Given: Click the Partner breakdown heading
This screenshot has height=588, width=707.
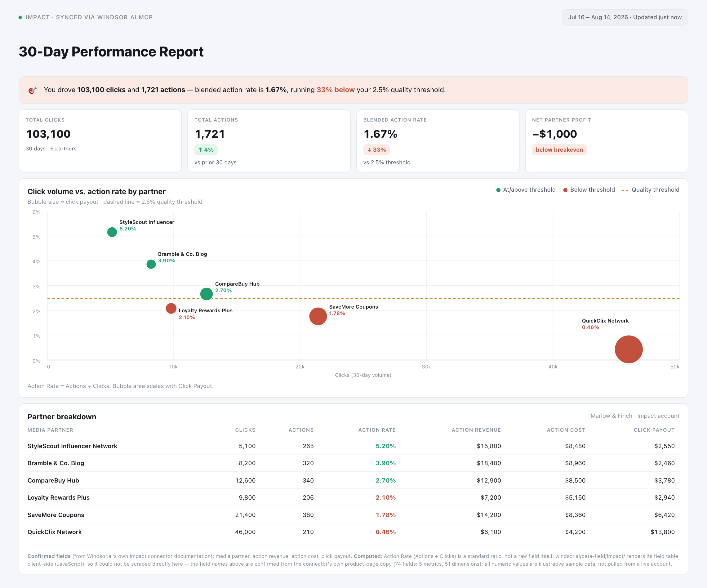Looking at the screenshot, I should (62, 416).
